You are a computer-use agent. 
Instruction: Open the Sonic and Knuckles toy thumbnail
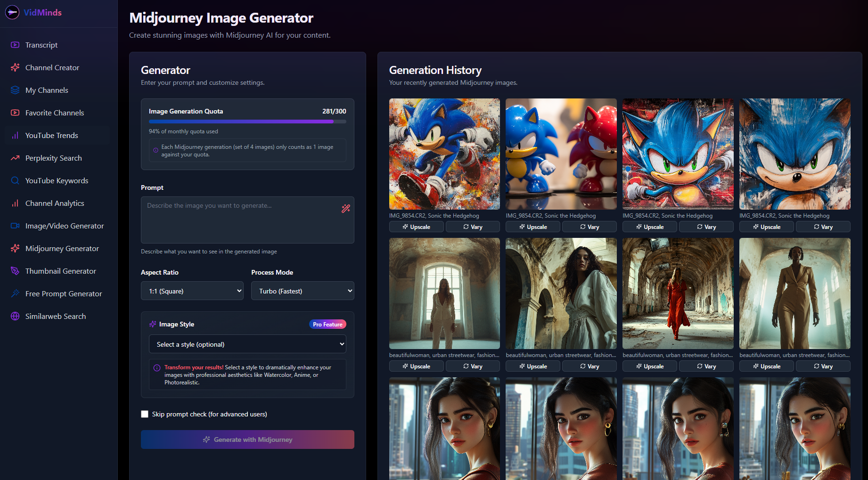click(561, 154)
